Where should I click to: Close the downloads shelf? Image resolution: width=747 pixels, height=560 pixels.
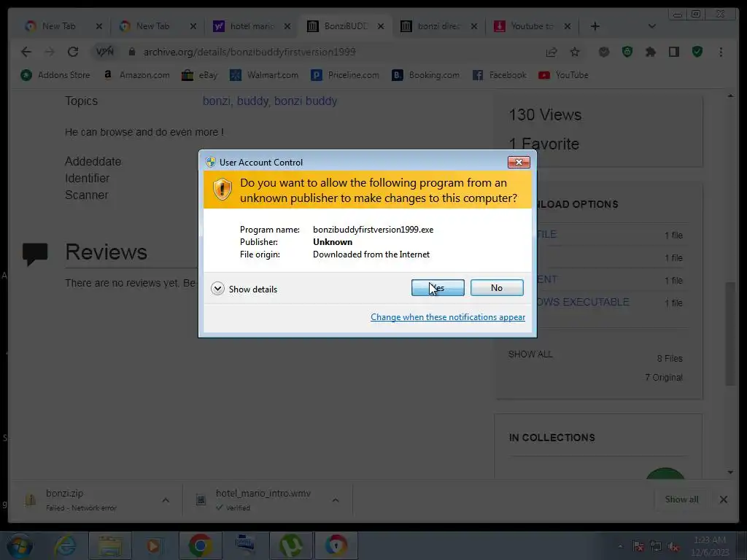[723, 499]
